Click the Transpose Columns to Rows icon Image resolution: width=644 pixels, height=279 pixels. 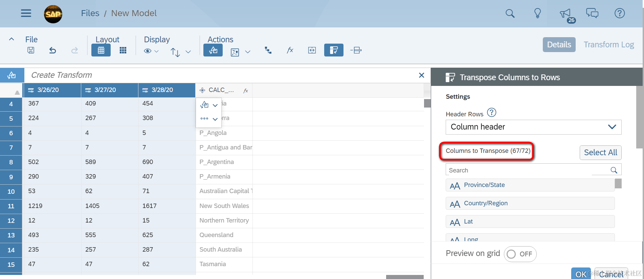[x=334, y=50]
